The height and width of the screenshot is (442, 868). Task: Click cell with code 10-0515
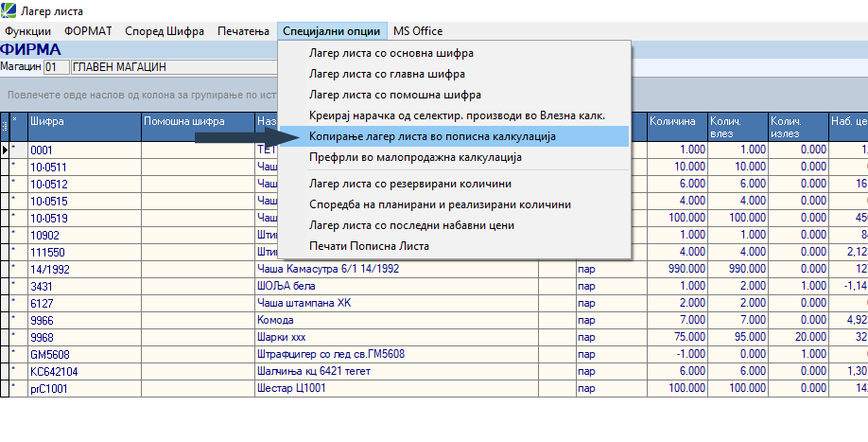tap(85, 201)
